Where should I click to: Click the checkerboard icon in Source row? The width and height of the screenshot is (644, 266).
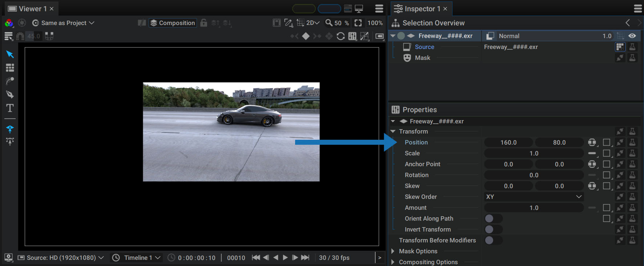[620, 47]
